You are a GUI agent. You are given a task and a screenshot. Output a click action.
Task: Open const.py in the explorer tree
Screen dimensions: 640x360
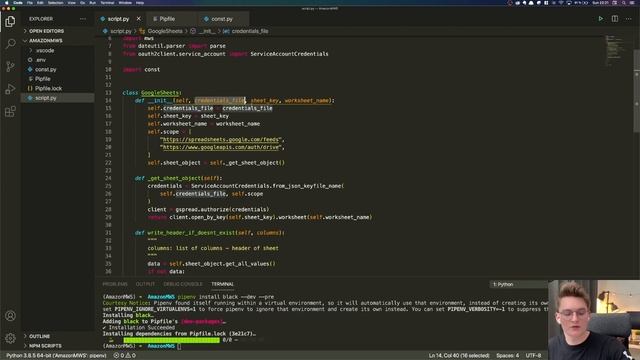point(58,69)
